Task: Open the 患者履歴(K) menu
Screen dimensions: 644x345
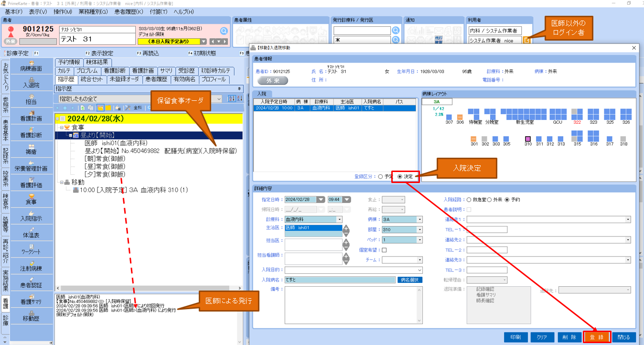Action: click(129, 11)
